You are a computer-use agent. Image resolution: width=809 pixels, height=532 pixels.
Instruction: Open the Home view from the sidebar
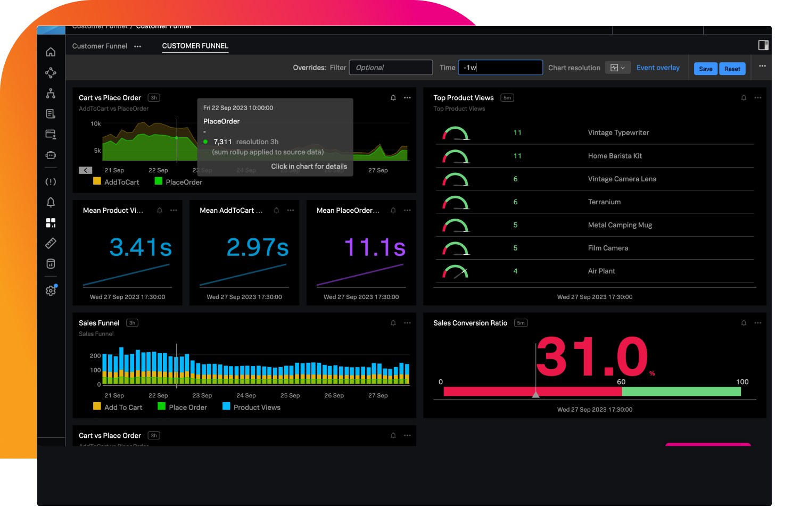point(51,52)
